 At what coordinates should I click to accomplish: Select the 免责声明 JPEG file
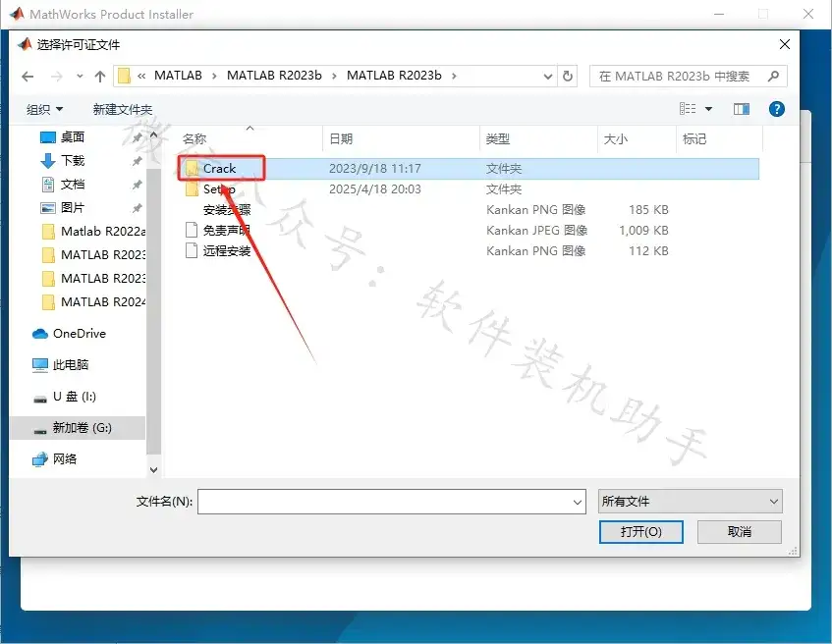tap(227, 231)
